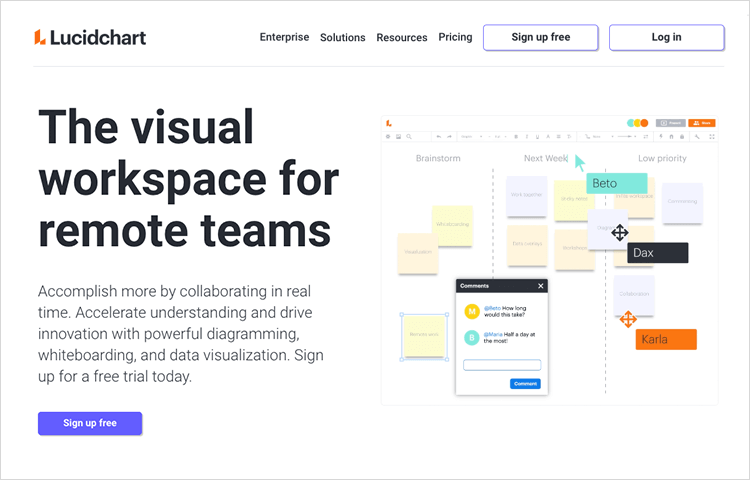Click the teal Beto cursor label

(x=617, y=184)
